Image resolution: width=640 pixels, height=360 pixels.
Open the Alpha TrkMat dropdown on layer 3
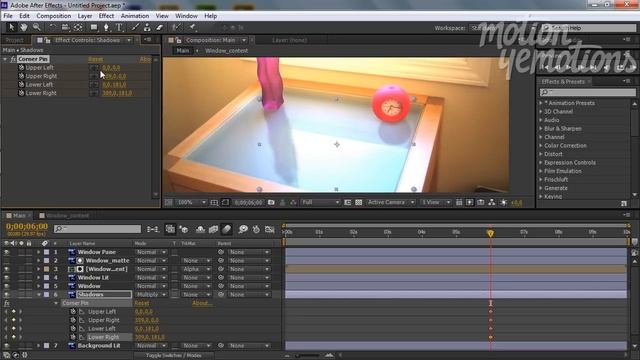point(196,269)
